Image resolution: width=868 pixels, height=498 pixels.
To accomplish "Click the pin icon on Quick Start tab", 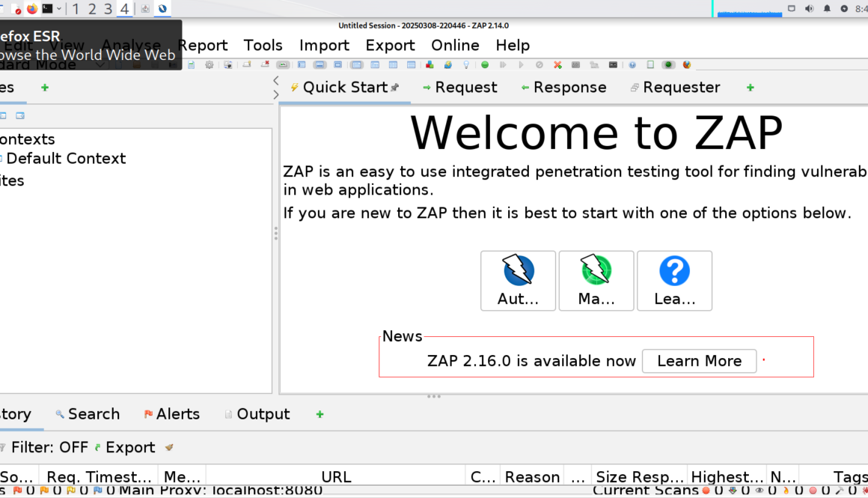I will [394, 88].
